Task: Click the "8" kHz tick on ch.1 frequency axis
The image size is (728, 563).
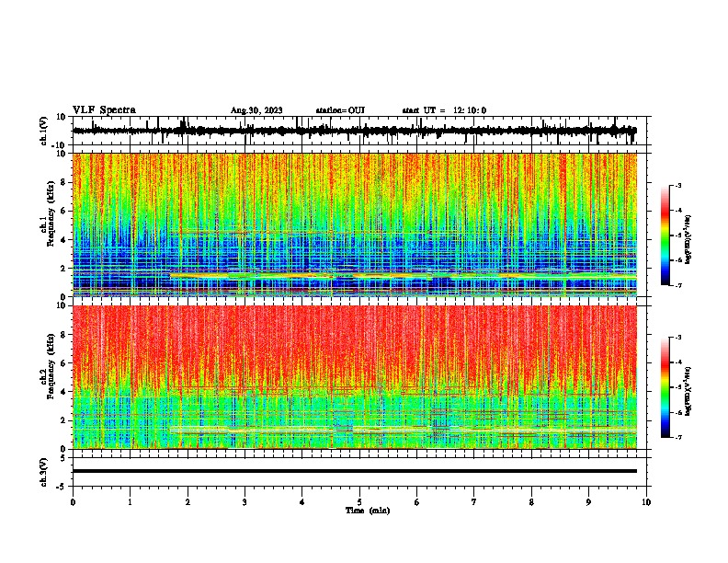Action: pyautogui.click(x=64, y=182)
